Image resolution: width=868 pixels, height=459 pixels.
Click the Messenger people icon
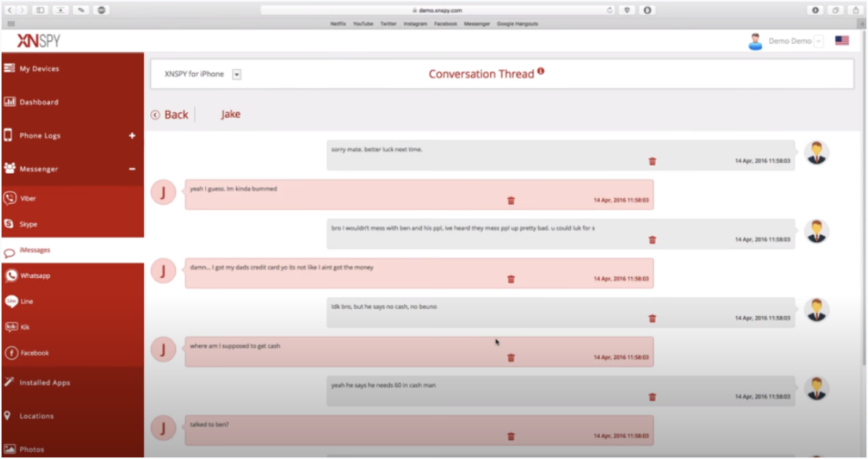pos(9,167)
